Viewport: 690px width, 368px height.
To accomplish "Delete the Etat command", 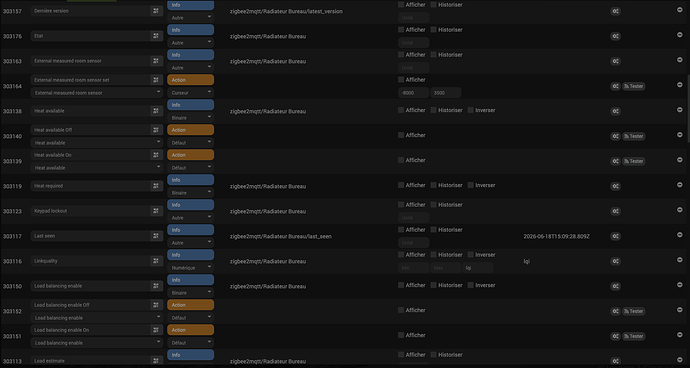I will click(680, 35).
